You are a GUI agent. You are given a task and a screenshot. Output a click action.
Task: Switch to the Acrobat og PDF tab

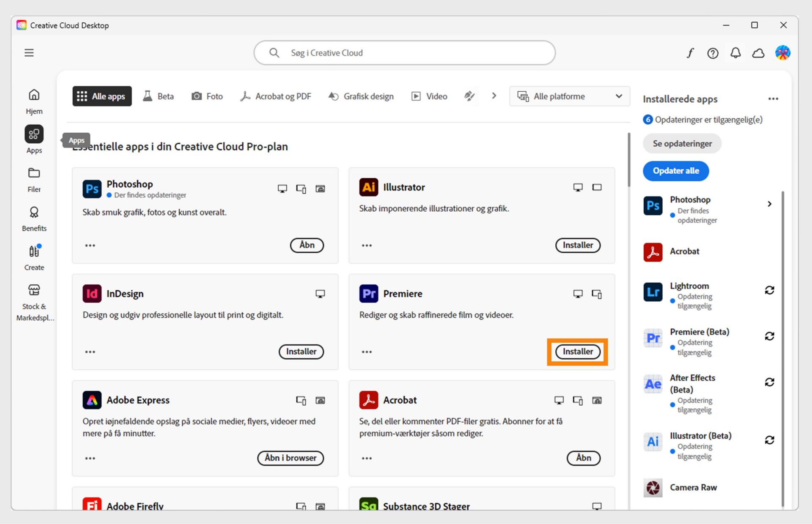coord(276,96)
